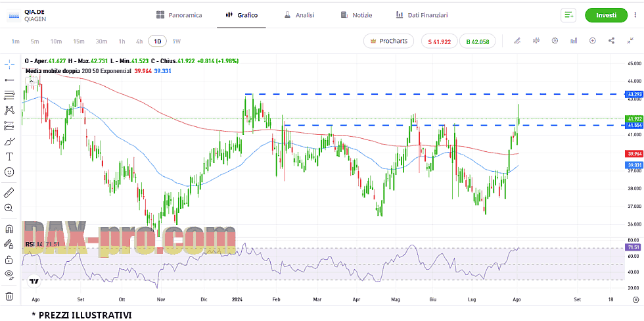Activate the zoom-in magnifier tool

[9, 208]
